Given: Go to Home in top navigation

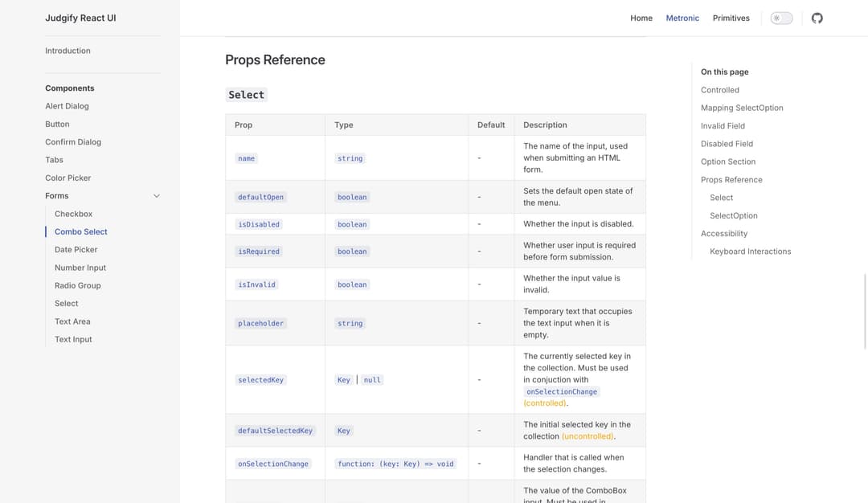Looking at the screenshot, I should pyautogui.click(x=641, y=18).
